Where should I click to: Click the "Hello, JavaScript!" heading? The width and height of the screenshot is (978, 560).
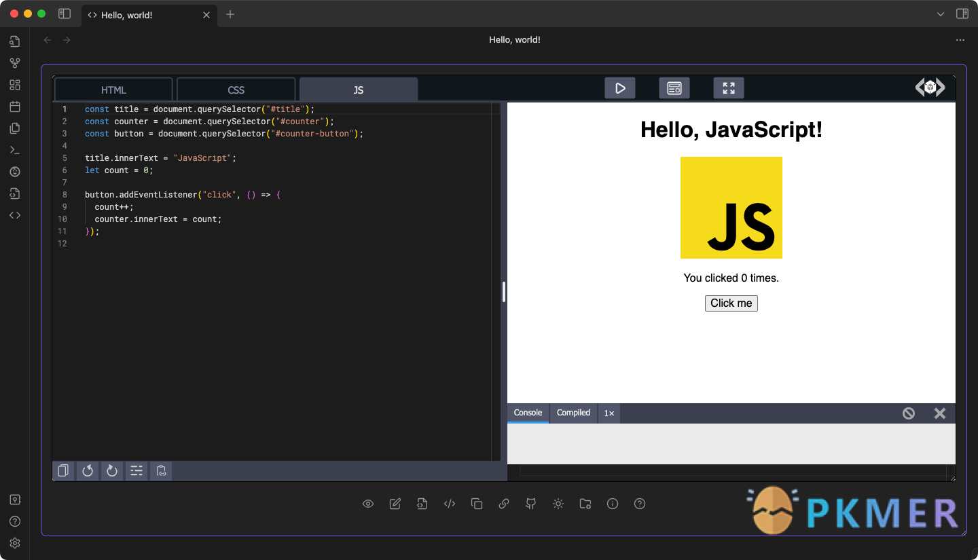(x=731, y=129)
